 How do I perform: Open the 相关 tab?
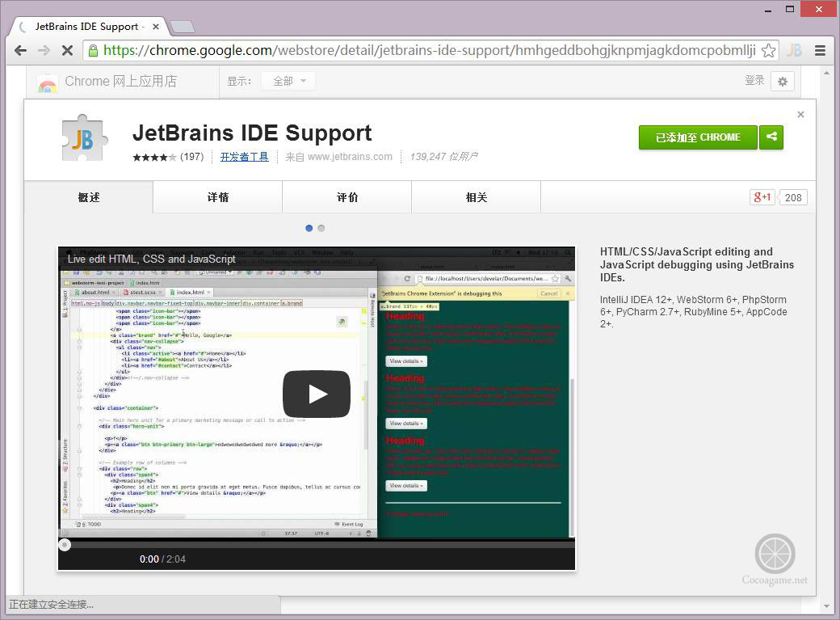476,197
